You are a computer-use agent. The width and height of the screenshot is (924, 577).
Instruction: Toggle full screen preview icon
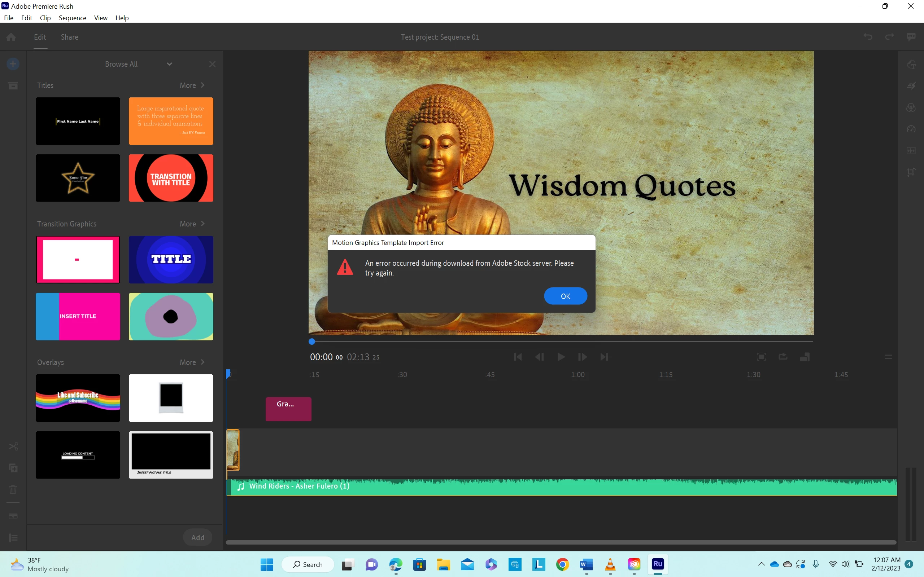coord(761,357)
